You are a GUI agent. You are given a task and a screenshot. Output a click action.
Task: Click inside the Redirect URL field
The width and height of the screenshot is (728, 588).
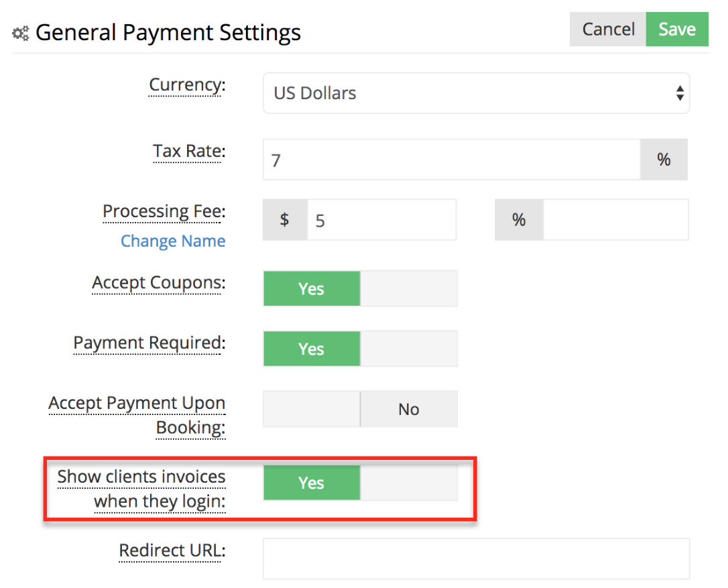tap(476, 558)
